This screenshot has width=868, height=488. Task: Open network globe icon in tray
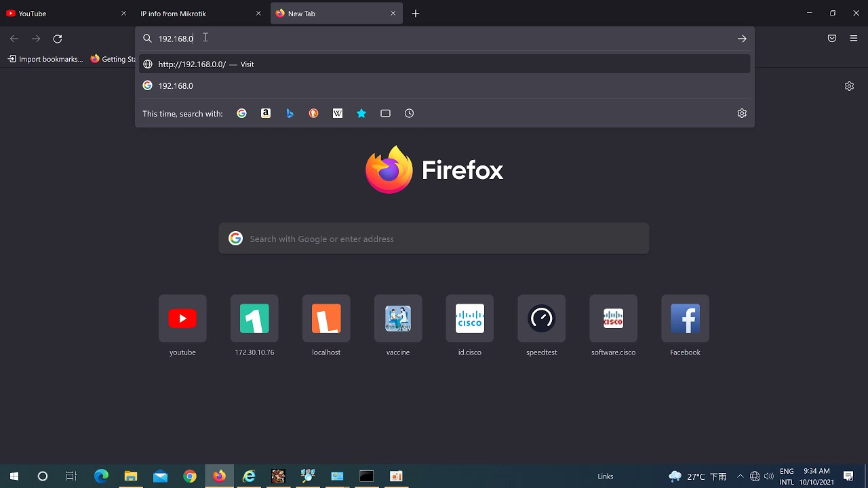coord(755,476)
